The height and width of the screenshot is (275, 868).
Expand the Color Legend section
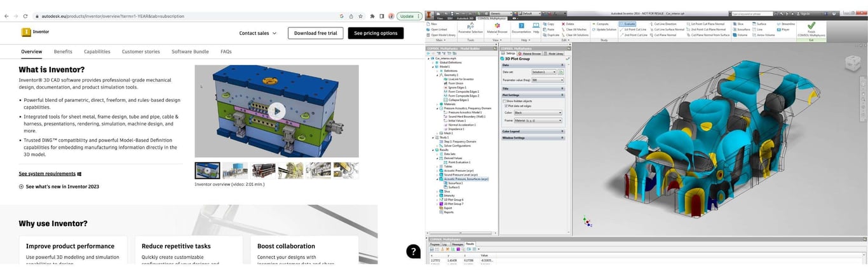point(533,131)
